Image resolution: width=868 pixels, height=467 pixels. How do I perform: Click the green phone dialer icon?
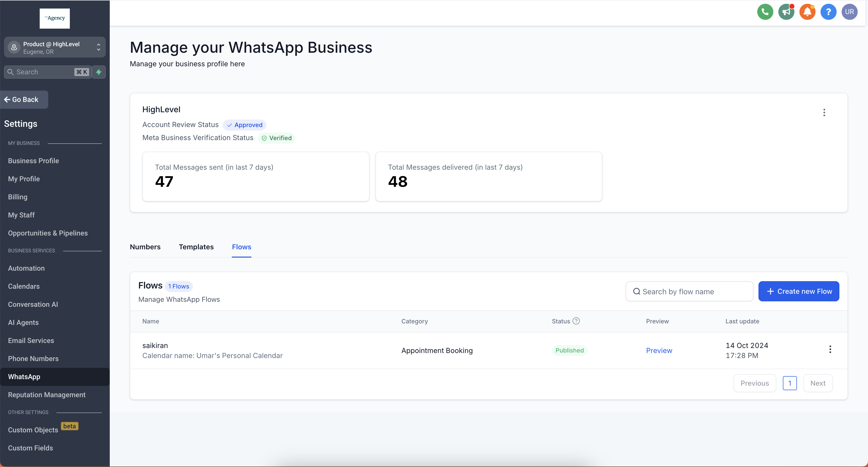tap(765, 12)
